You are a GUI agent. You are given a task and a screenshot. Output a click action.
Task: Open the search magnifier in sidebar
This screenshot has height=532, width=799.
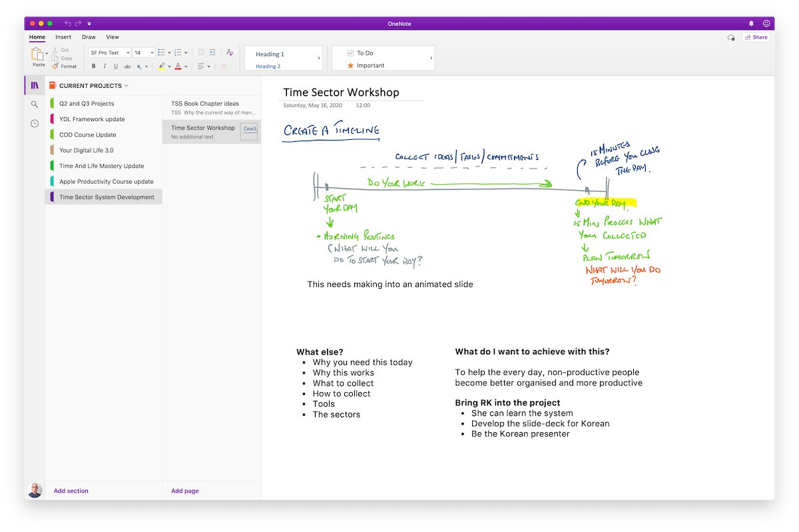point(35,105)
